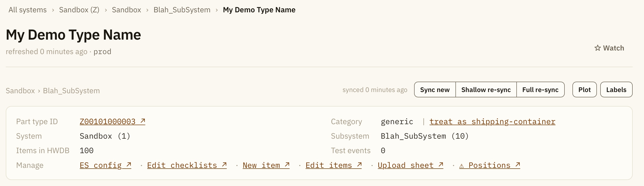Screen dimensions: 644x186
Task: Open the Upload sheet link
Action: coord(410,165)
